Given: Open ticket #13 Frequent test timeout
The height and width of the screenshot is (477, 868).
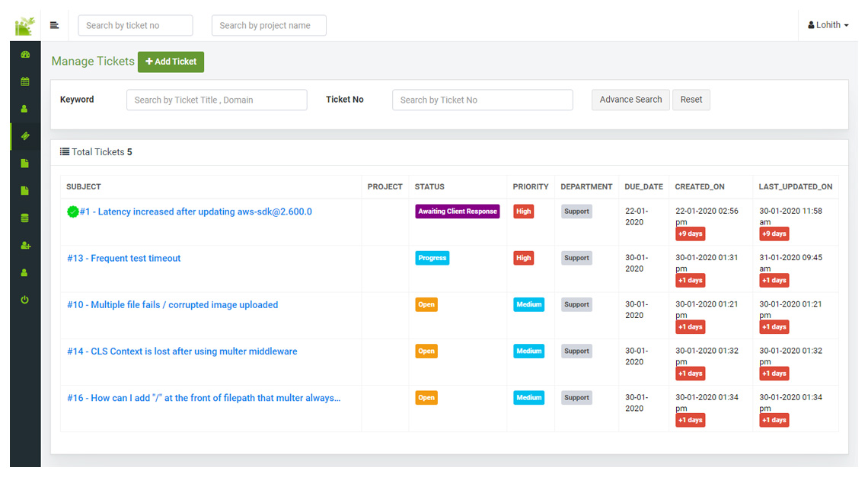Looking at the screenshot, I should click(124, 258).
